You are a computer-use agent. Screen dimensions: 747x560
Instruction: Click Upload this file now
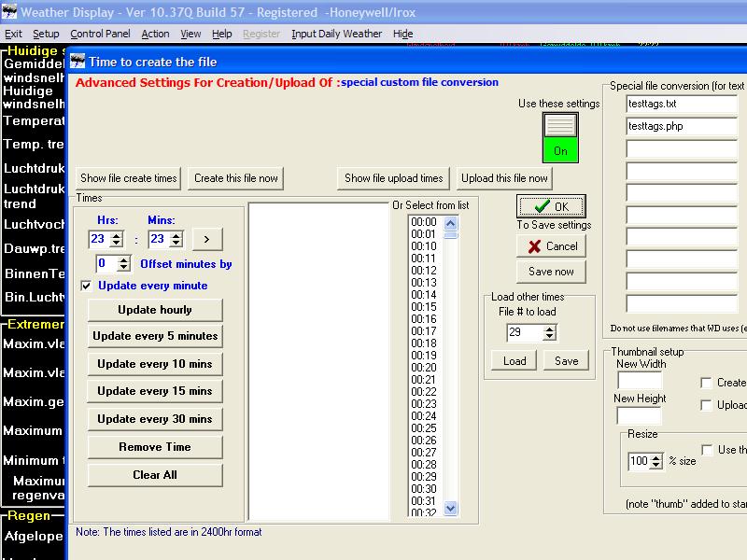tap(504, 178)
